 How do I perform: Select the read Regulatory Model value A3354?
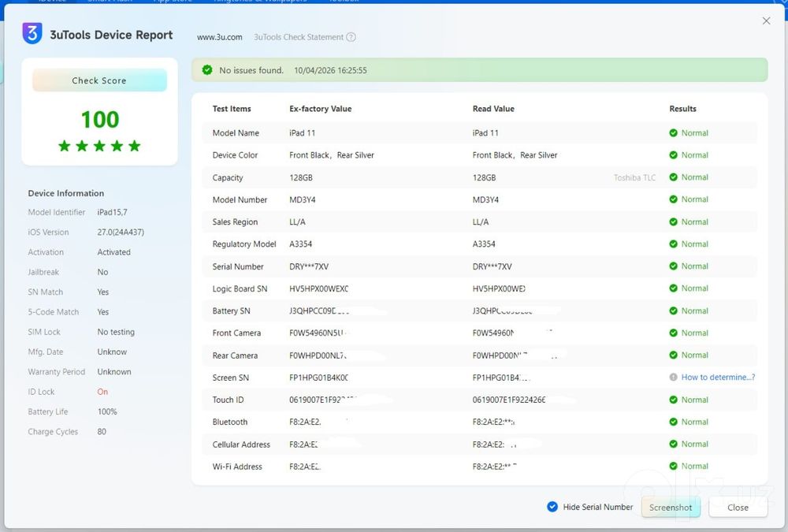pyautogui.click(x=484, y=244)
